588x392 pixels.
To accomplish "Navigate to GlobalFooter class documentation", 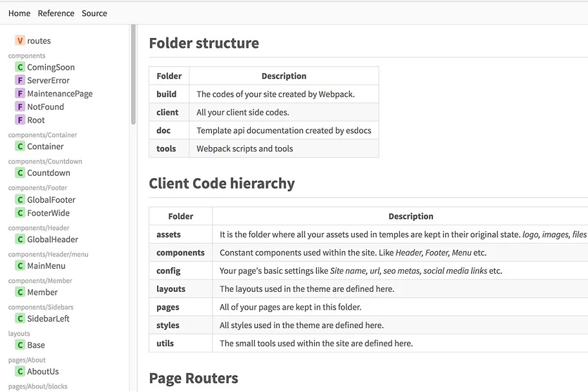I will pos(51,200).
